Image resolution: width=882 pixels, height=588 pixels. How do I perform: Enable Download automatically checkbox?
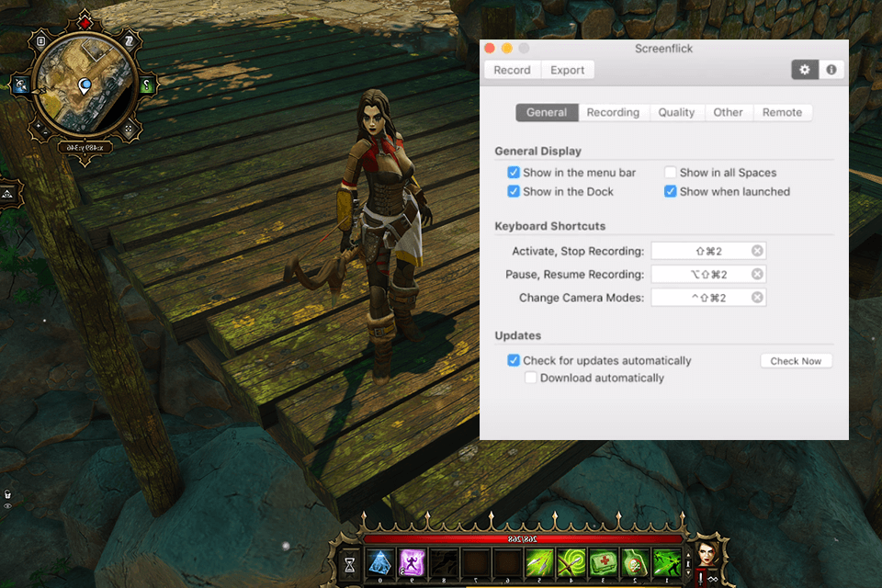(530, 378)
